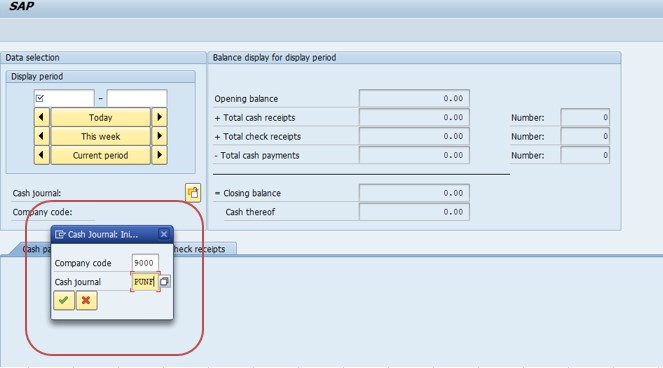Select Today display period
This screenshot has width=663, height=368.
(x=101, y=117)
